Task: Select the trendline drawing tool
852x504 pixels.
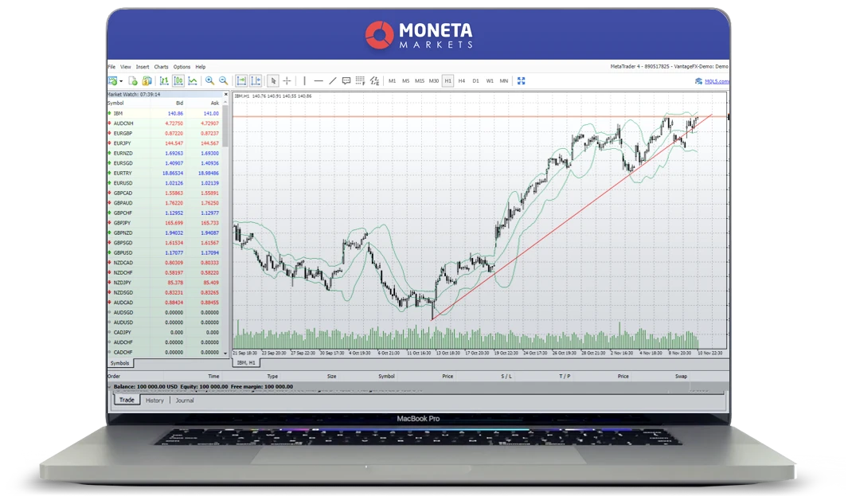Action: coord(332,80)
